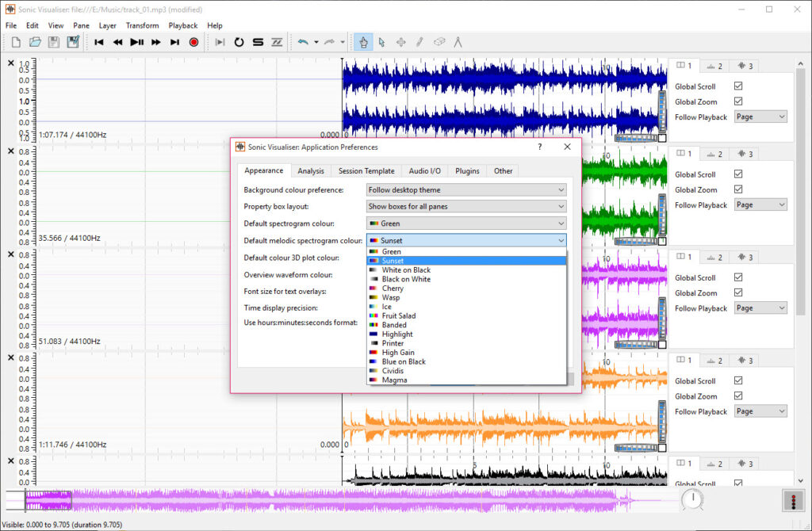Close the pane showing 51.083 / 44100Hz
812x531 pixels.
point(11,254)
